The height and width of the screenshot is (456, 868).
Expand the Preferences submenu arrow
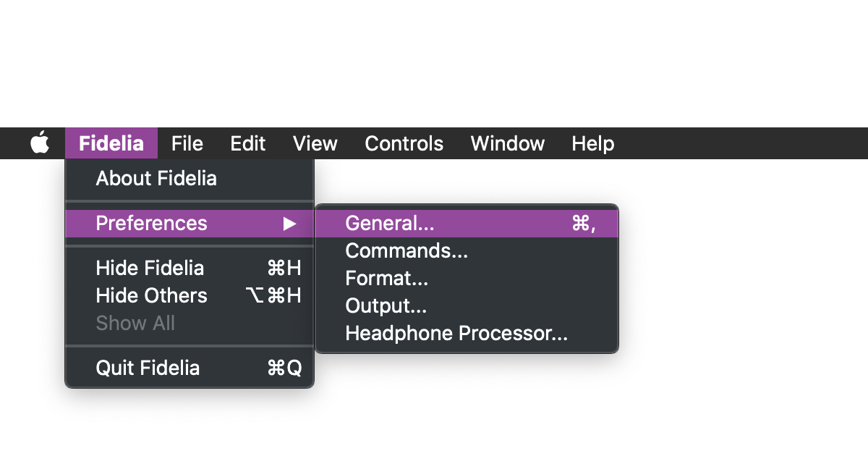(289, 224)
